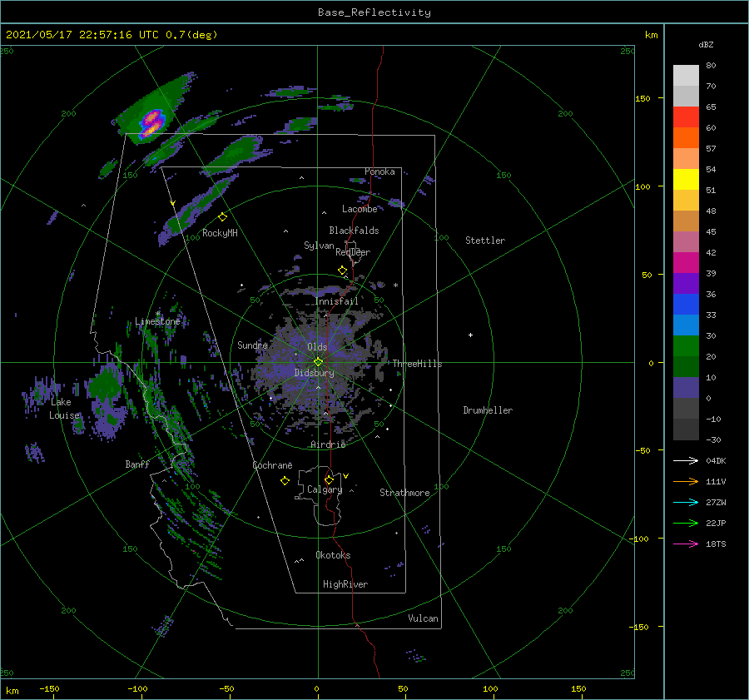Pick the lightest gray swatch beside 80

[686, 76]
